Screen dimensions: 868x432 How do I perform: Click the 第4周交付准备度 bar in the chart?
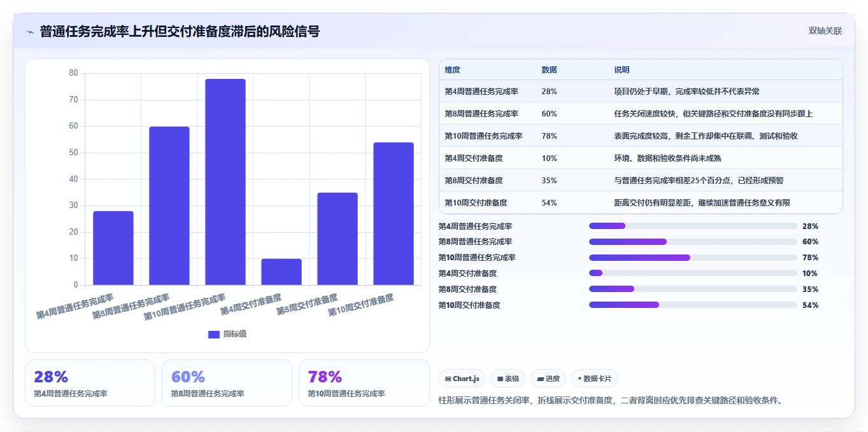tap(281, 272)
